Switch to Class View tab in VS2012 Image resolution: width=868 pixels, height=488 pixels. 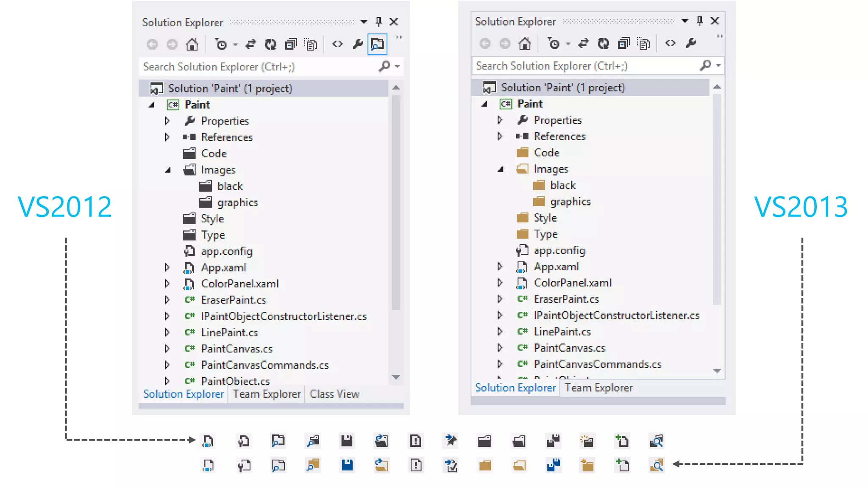point(334,394)
